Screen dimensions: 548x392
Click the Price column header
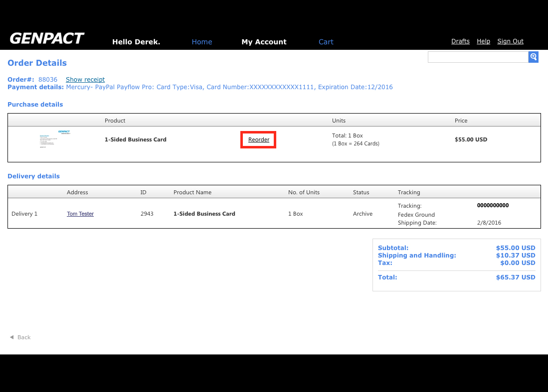461,121
